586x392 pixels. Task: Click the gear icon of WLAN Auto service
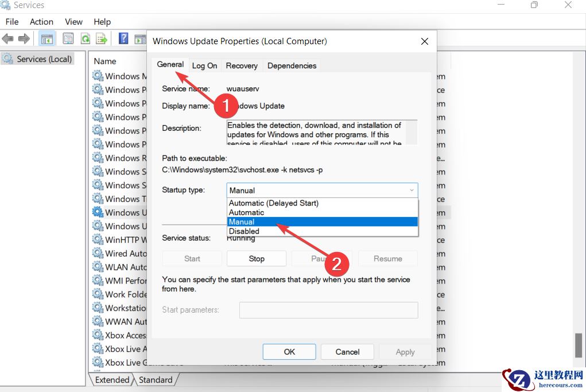(x=98, y=267)
